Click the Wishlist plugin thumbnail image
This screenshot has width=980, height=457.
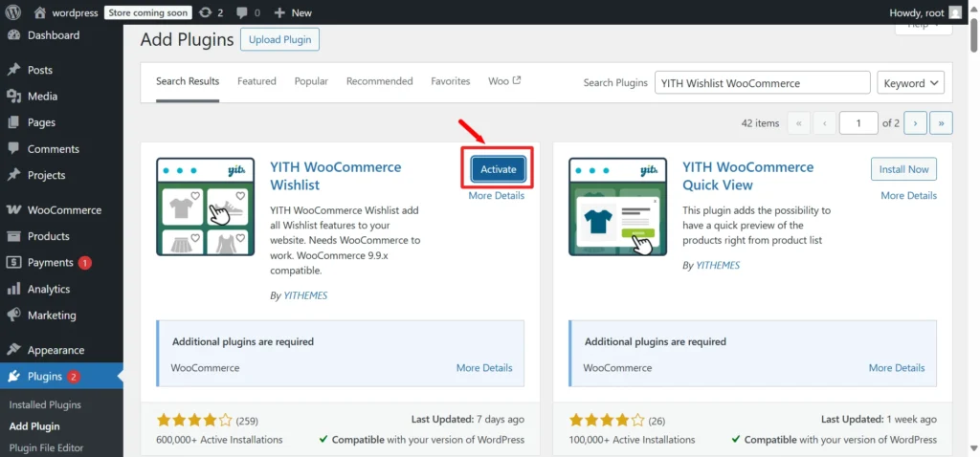click(x=206, y=207)
